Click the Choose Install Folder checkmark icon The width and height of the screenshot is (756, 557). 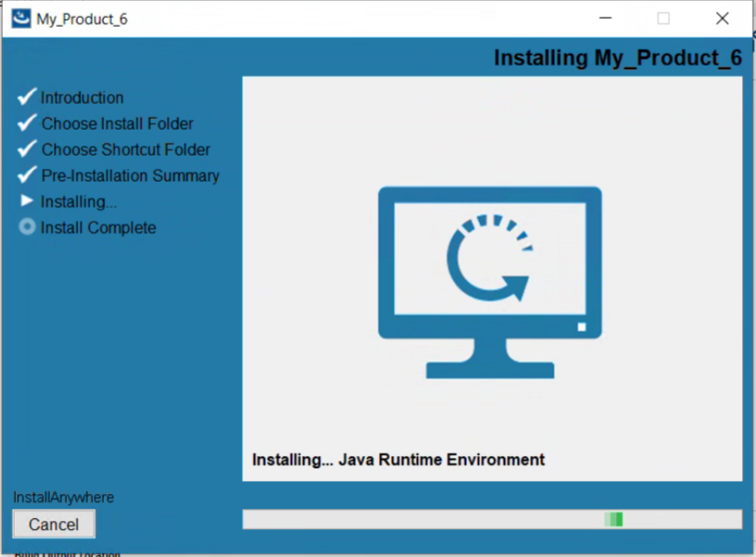(27, 123)
